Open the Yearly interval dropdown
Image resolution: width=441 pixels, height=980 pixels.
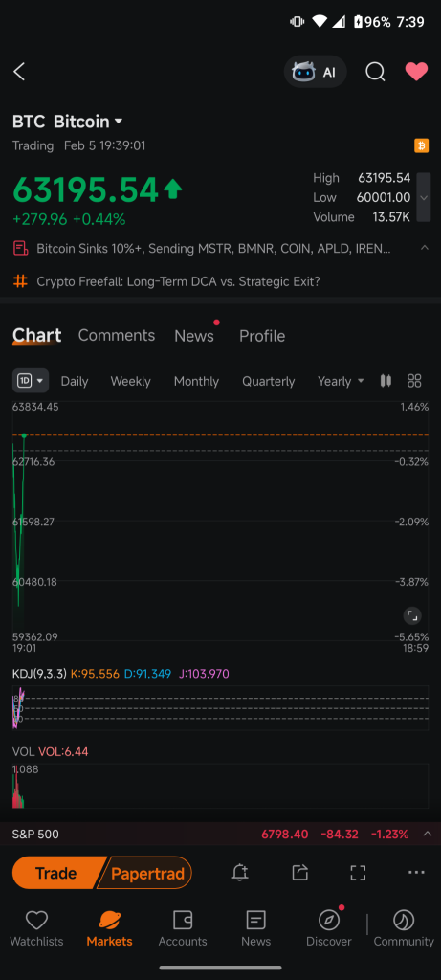coord(341,381)
